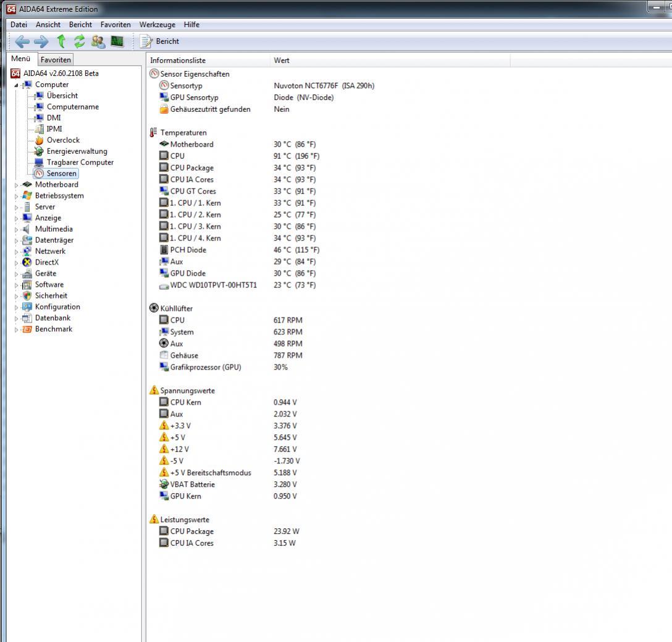Select the DMI tree item
The height and width of the screenshot is (642, 672).
click(54, 118)
